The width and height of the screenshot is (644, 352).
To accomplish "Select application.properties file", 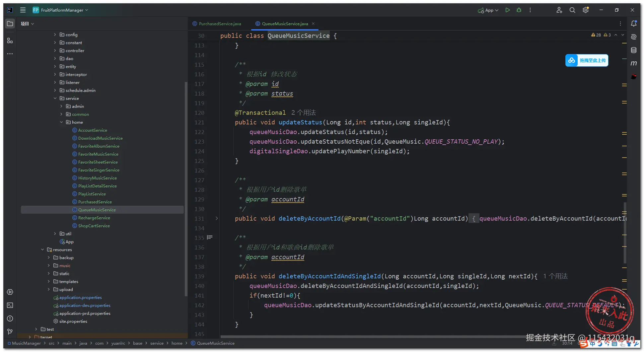I will 81,297.
